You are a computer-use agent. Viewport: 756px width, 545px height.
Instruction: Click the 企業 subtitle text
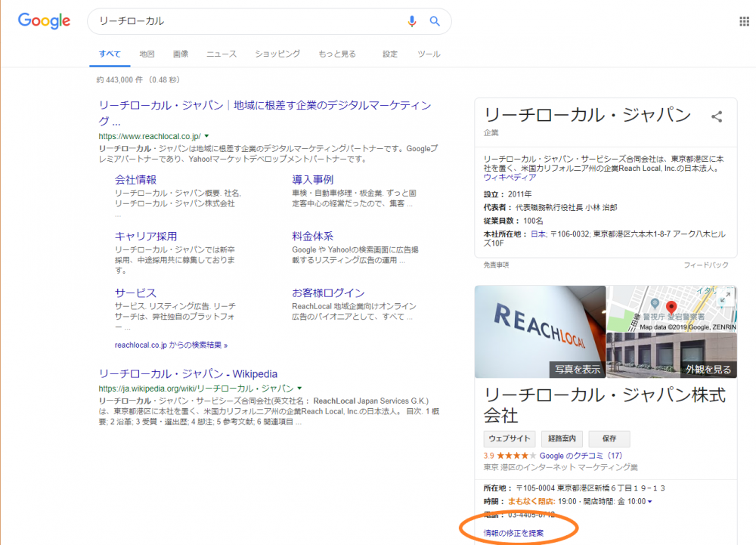491,133
